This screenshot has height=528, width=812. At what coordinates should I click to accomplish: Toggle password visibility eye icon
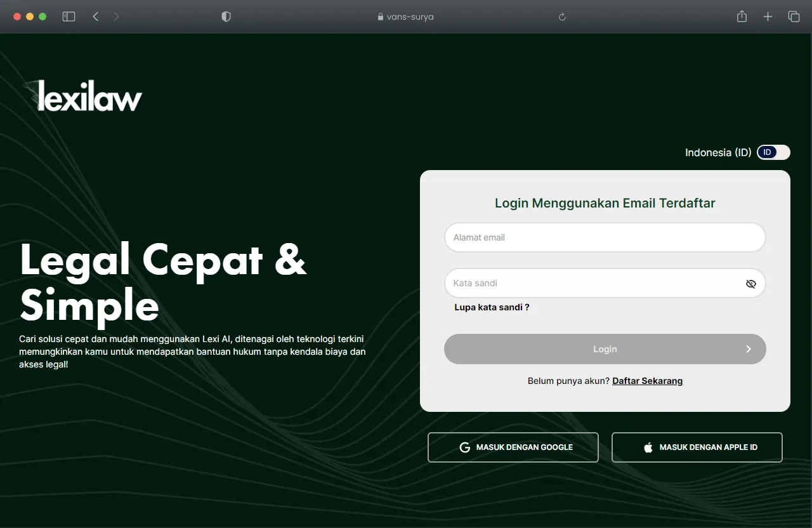click(x=751, y=284)
